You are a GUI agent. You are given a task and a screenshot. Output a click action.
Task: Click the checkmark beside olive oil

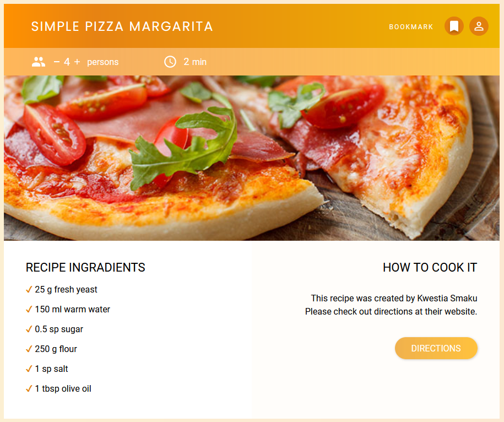[x=29, y=388]
